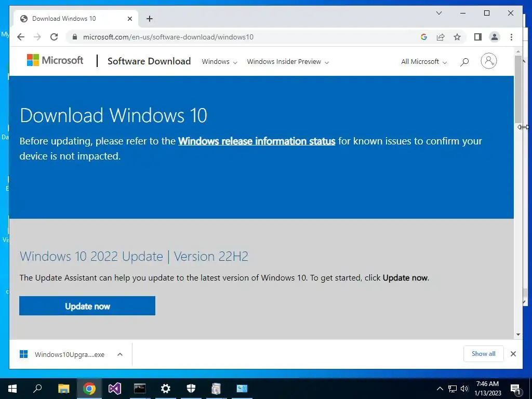Viewport: 532px width, 399px height.
Task: Expand the Windows Insider Preview dropdown
Action: pos(288,62)
